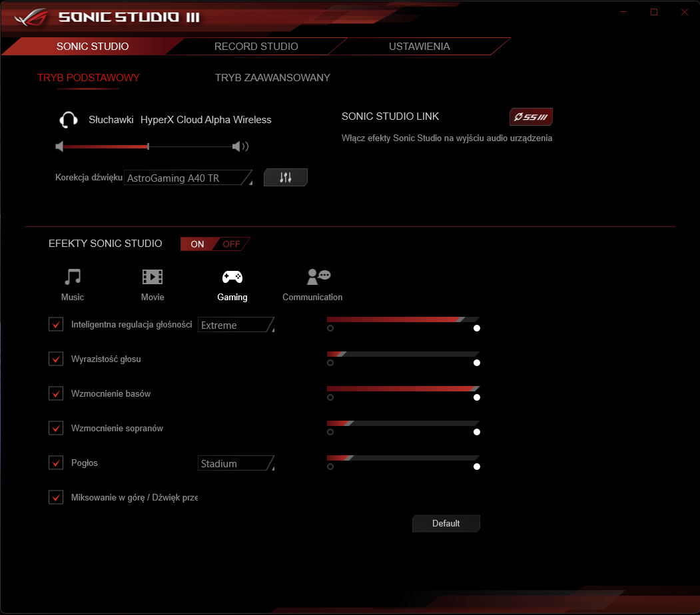Click the headphone volume slider track
Viewport: 700px width, 615px height.
pyautogui.click(x=148, y=146)
